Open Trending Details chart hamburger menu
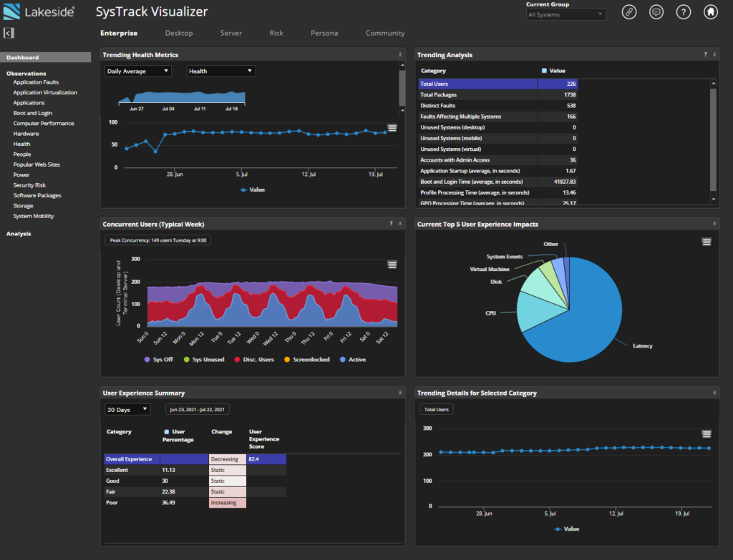 tap(707, 434)
